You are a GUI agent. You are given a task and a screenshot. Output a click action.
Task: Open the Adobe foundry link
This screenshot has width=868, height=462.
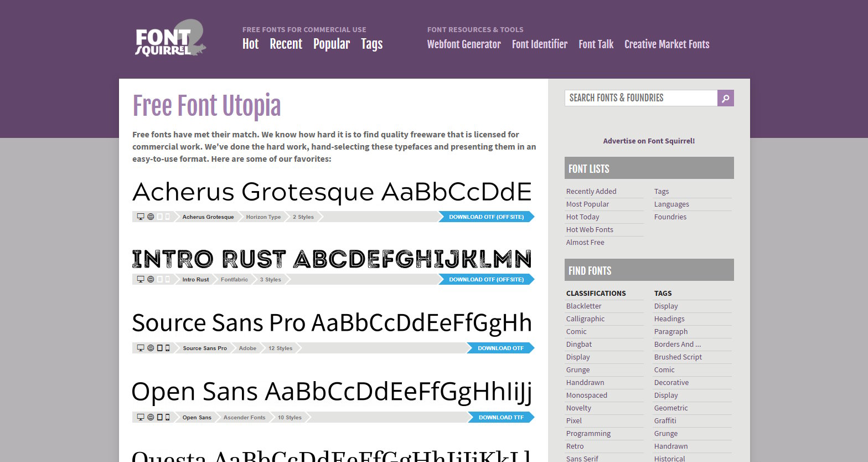pos(247,348)
